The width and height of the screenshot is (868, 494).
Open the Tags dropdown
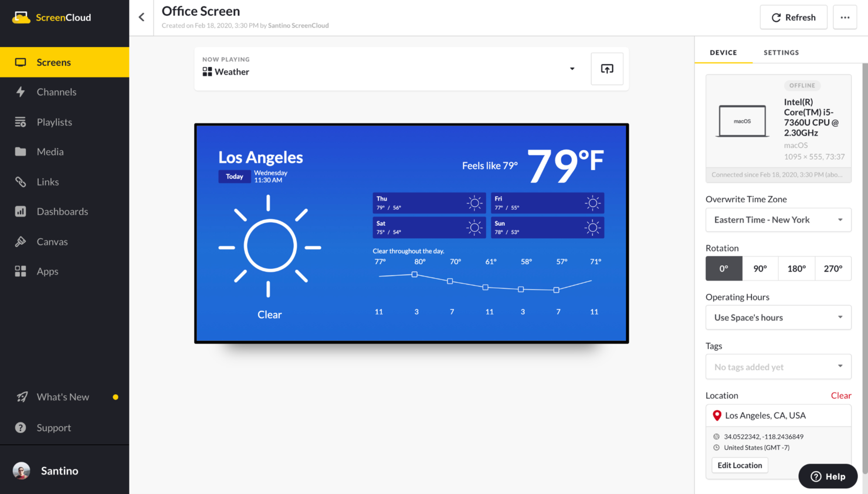(x=778, y=367)
